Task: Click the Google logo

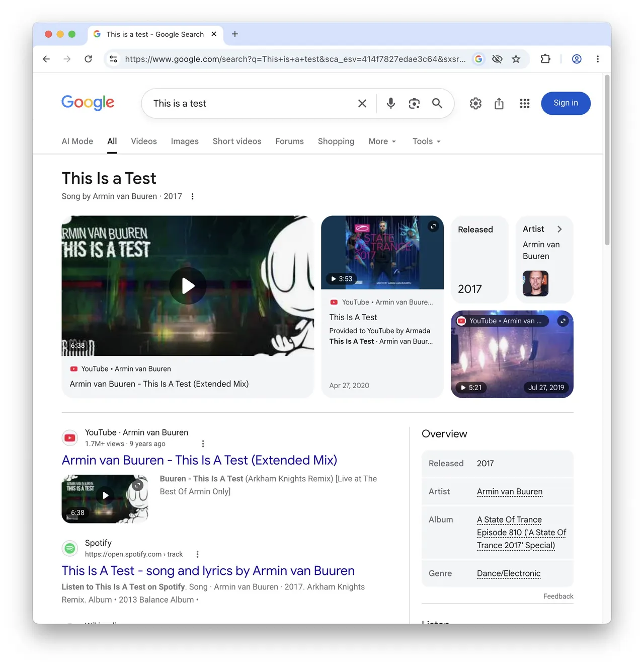Action: coord(88,103)
